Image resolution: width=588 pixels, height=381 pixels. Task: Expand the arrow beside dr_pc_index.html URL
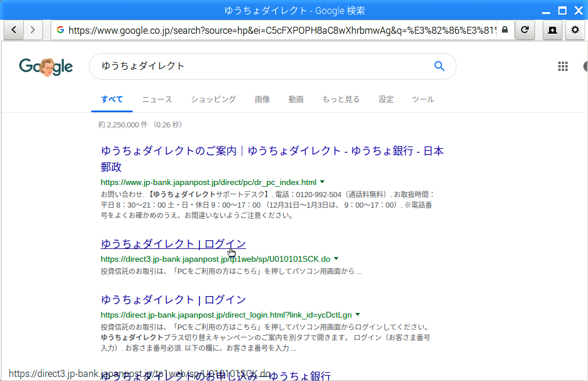pos(322,182)
